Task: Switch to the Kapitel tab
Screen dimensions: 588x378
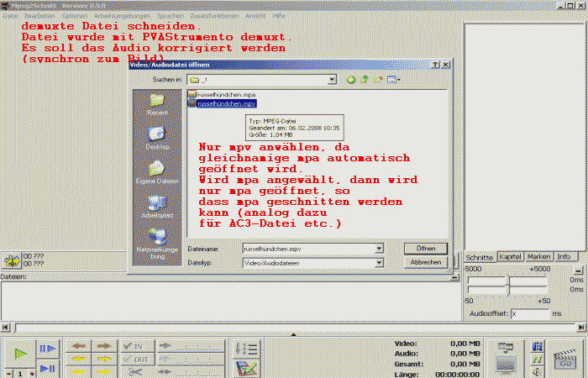Action: pyautogui.click(x=510, y=256)
